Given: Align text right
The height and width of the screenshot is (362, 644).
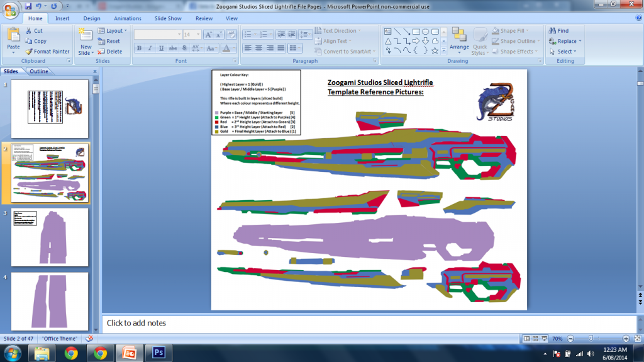Looking at the screenshot, I should (270, 48).
